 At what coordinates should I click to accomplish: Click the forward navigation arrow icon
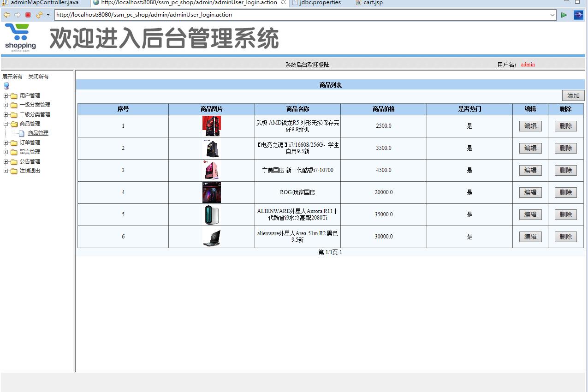pyautogui.click(x=17, y=15)
